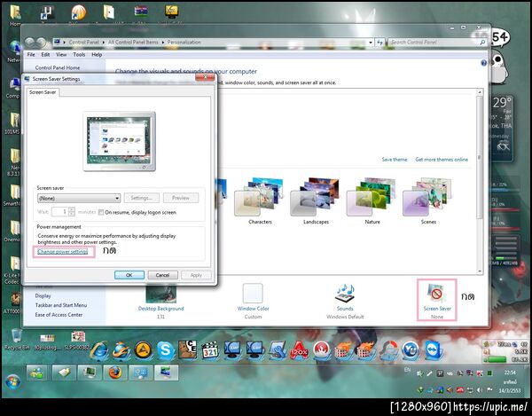Enable 'On resume, display logon screen'

coord(101,212)
